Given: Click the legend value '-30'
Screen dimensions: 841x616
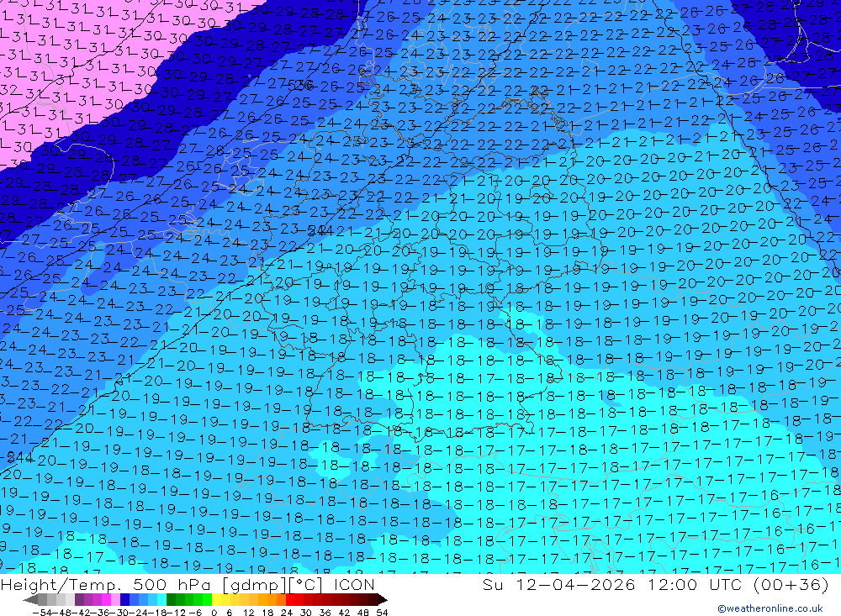Looking at the screenshot, I should (119, 613).
